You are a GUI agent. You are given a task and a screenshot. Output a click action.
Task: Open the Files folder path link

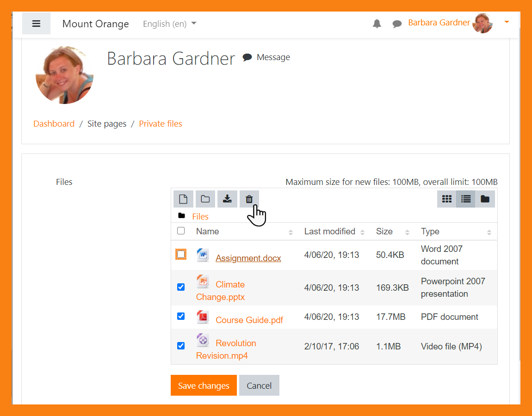click(200, 217)
